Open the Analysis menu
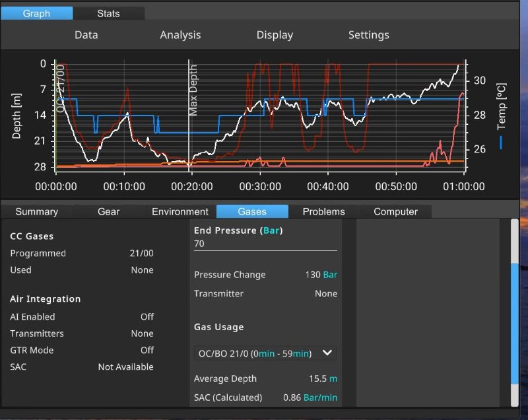The width and height of the screenshot is (528, 420). point(180,35)
